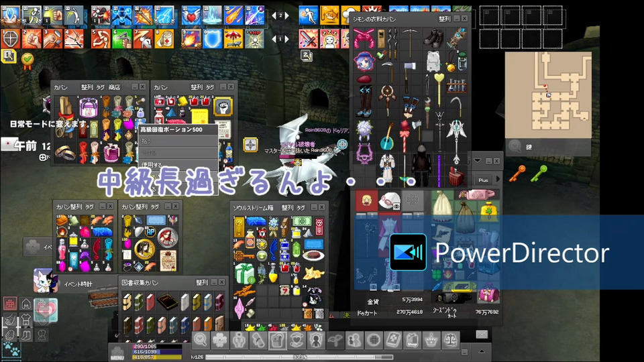Toggle the pink heart arrow button

point(46,310)
